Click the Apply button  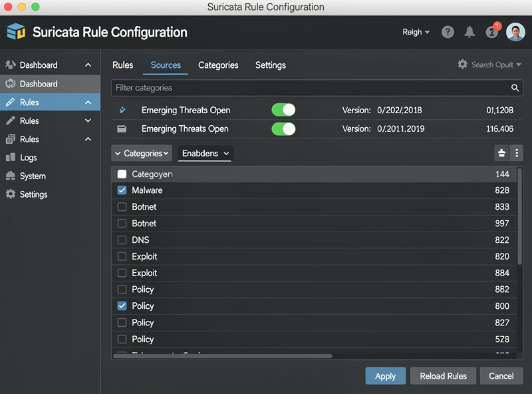(386, 376)
